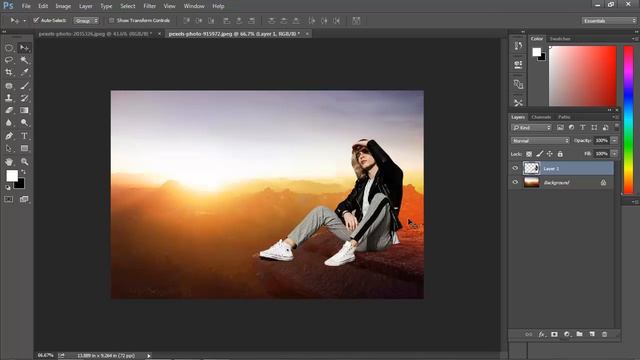Select the Pen tool

[x=9, y=136]
